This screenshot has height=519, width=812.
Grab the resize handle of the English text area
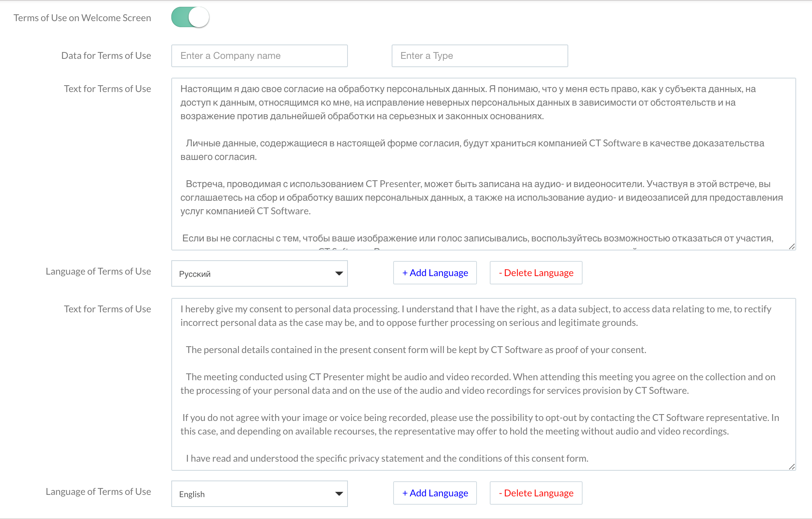792,467
